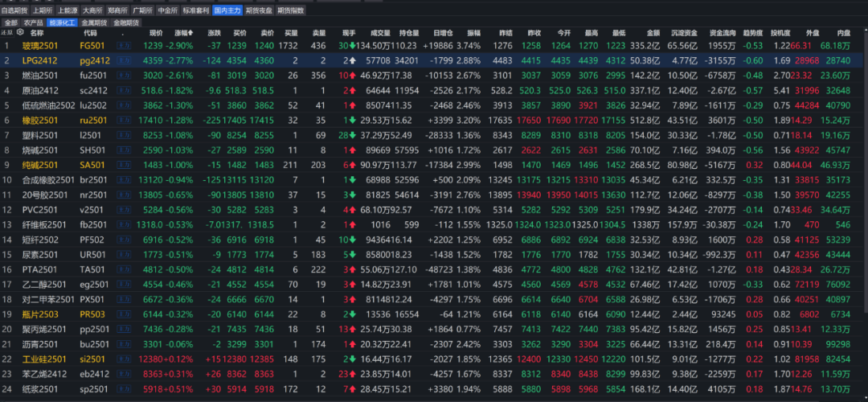Select the 能源化工 category filter

coord(63,23)
